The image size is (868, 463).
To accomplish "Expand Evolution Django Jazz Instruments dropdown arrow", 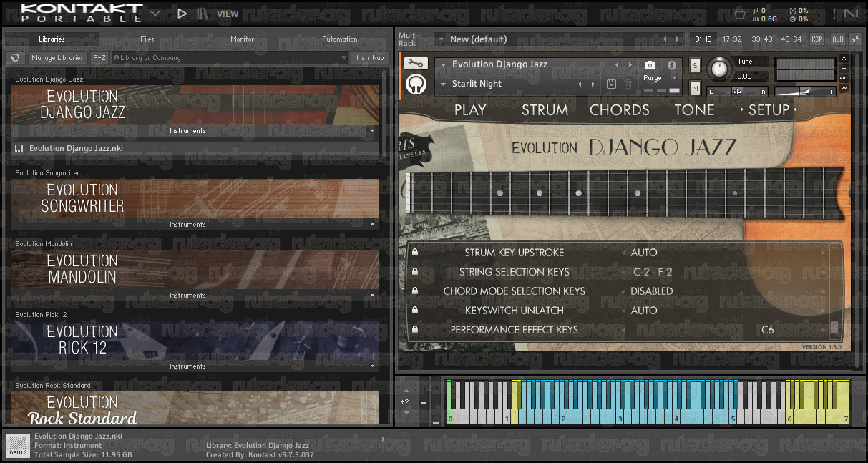I will tap(371, 131).
